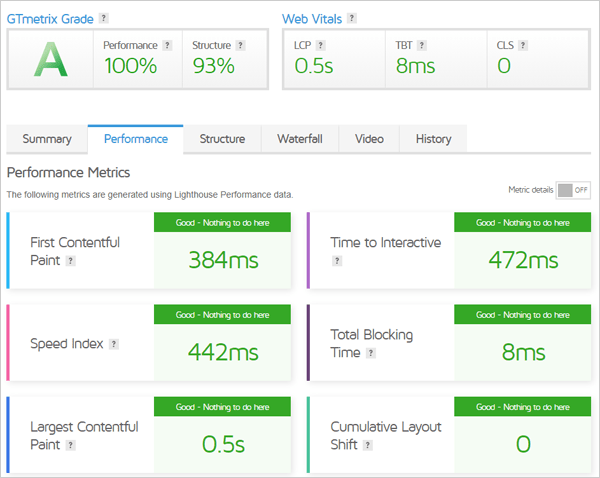Open the Structure score help icon
The width and height of the screenshot is (600, 478).
click(238, 45)
